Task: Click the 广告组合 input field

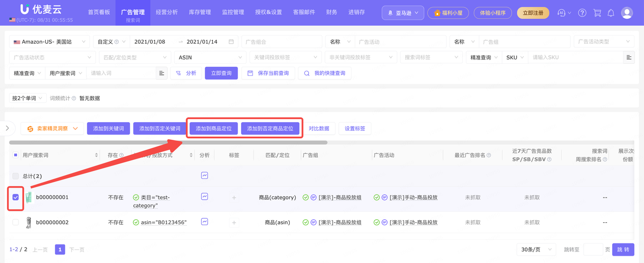Action: coord(282,42)
